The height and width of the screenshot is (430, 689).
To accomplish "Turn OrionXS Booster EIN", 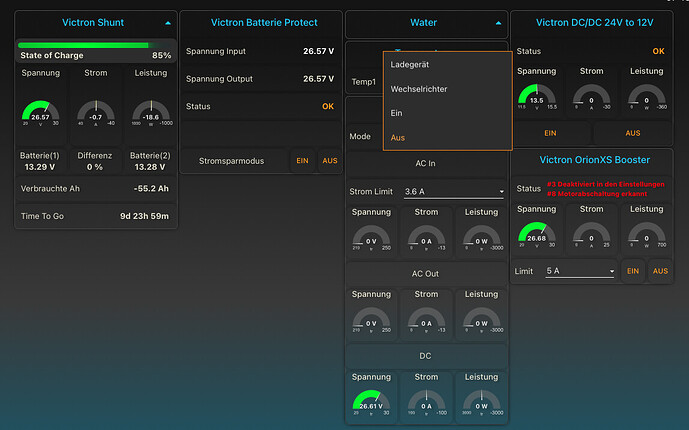I will (633, 271).
